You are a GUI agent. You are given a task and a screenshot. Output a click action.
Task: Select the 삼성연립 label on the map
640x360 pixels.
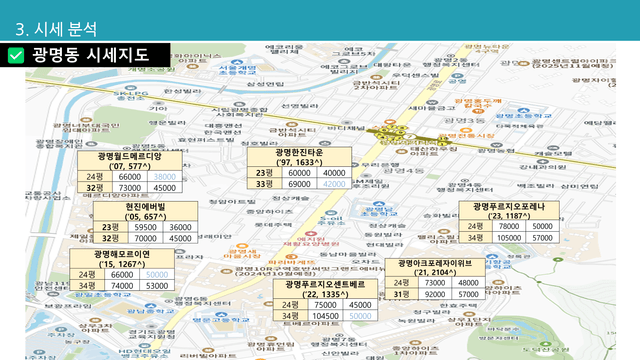tap(265, 84)
